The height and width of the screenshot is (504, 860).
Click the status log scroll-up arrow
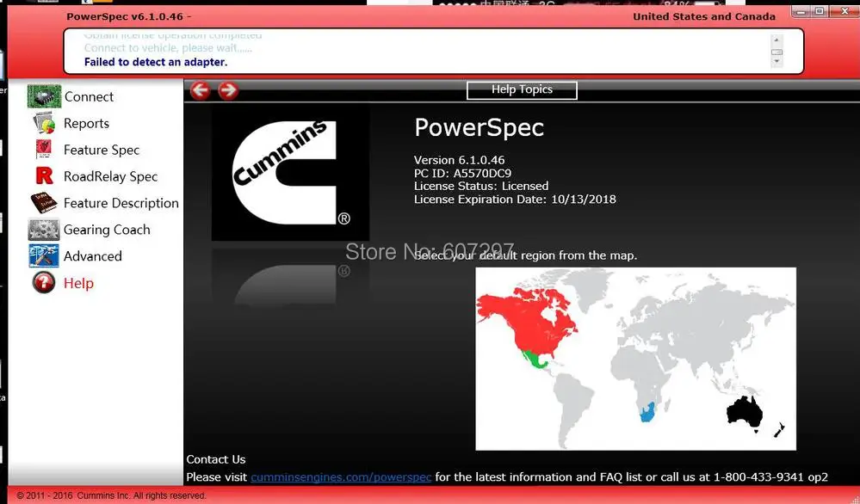(776, 40)
